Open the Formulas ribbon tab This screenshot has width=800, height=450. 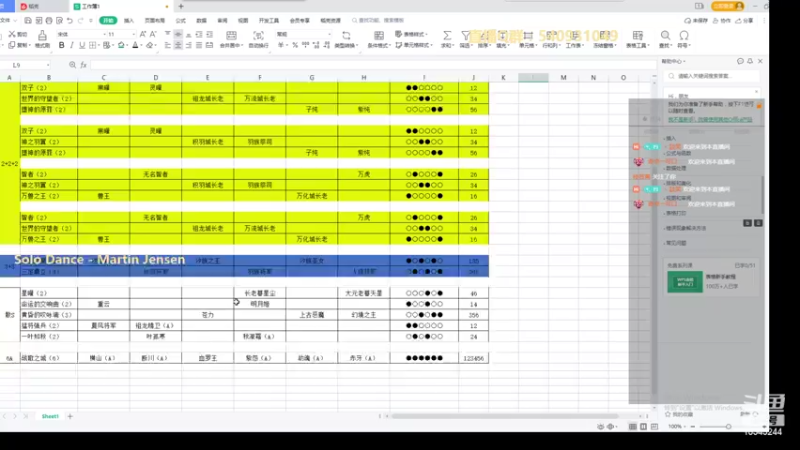(181, 20)
